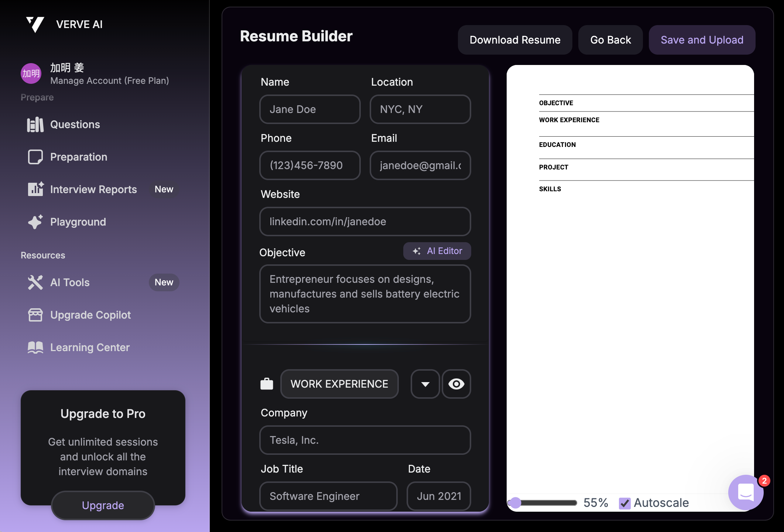Image resolution: width=784 pixels, height=532 pixels.
Task: Uncheck the Autoscale checkbox
Action: pos(624,503)
